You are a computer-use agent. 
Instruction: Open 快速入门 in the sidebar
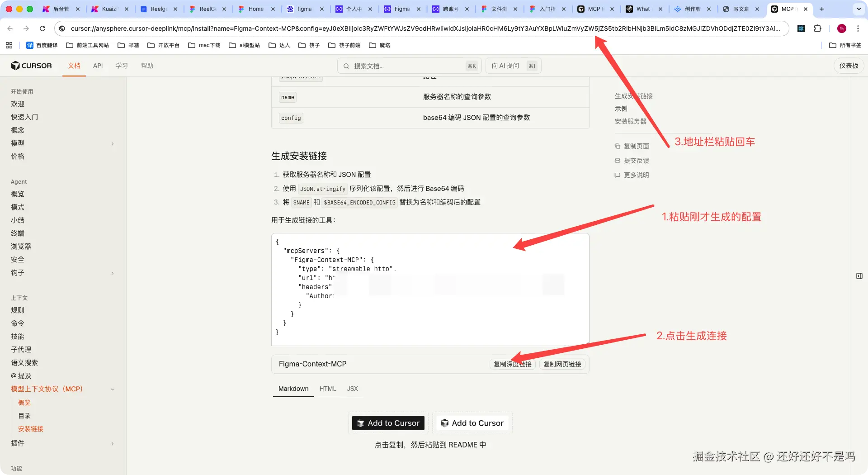click(x=24, y=117)
